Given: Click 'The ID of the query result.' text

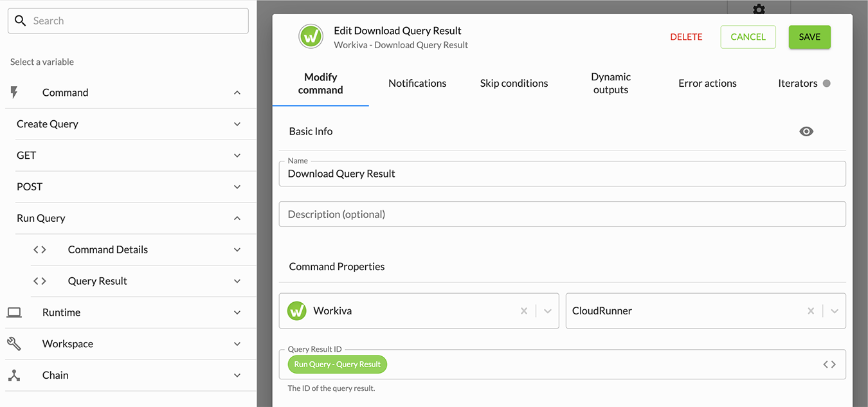Looking at the screenshot, I should coord(331,388).
